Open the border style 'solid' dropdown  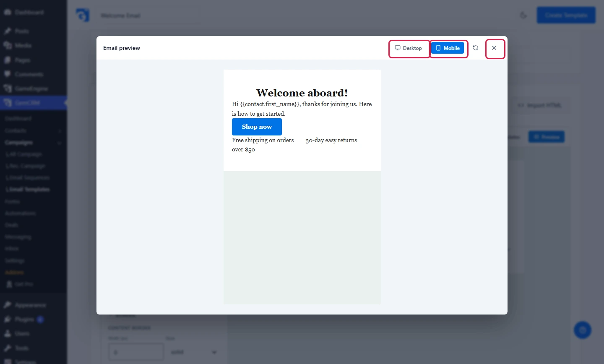click(x=194, y=352)
